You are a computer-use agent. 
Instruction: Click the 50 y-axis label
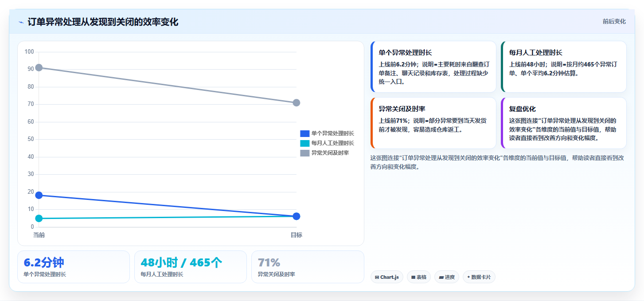pyautogui.click(x=31, y=139)
